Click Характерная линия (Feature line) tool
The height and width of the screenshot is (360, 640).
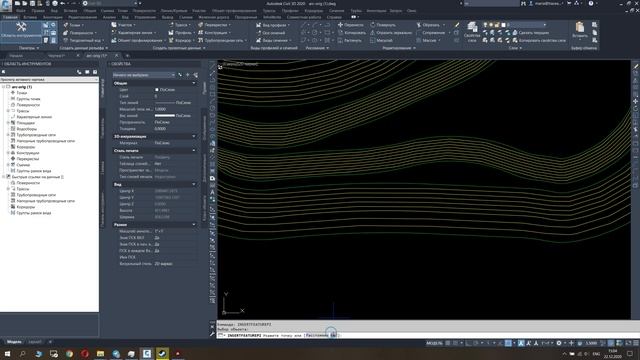click(134, 33)
